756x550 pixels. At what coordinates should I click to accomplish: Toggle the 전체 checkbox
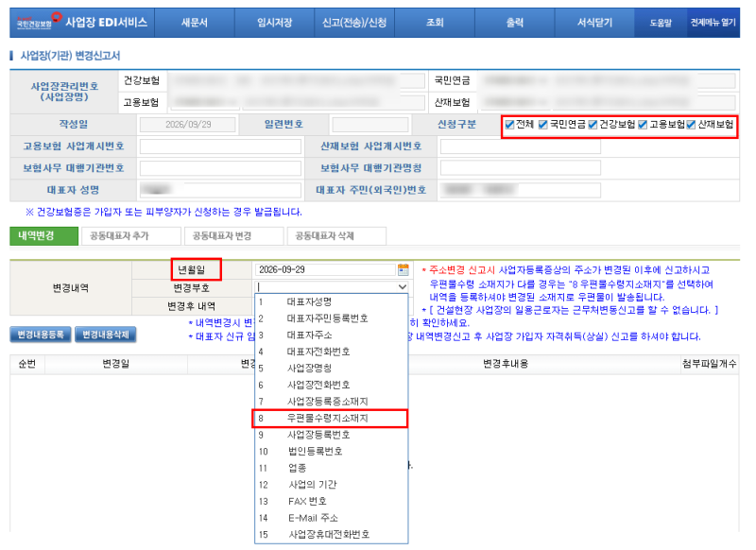[509, 125]
